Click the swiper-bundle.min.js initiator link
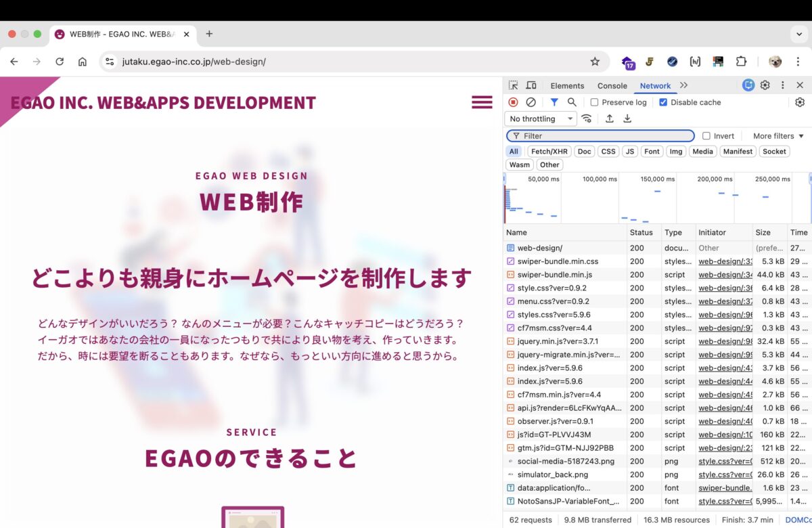812x528 pixels. [x=725, y=275]
